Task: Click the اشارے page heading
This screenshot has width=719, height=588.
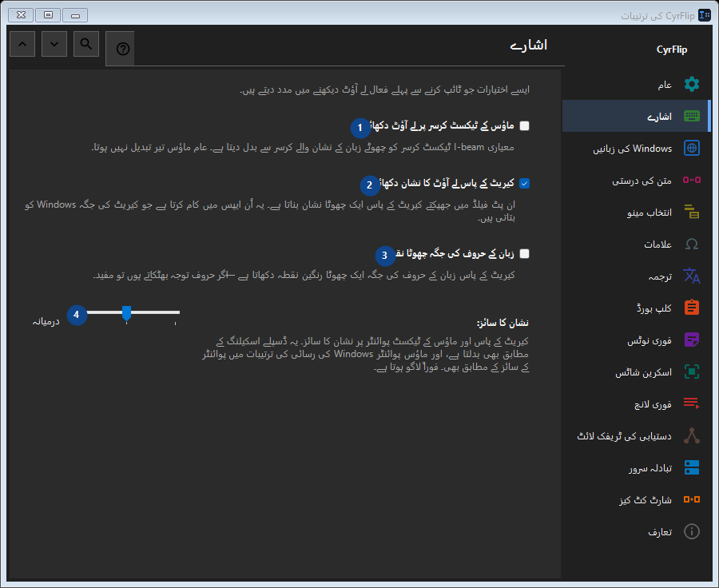Action: tap(529, 45)
